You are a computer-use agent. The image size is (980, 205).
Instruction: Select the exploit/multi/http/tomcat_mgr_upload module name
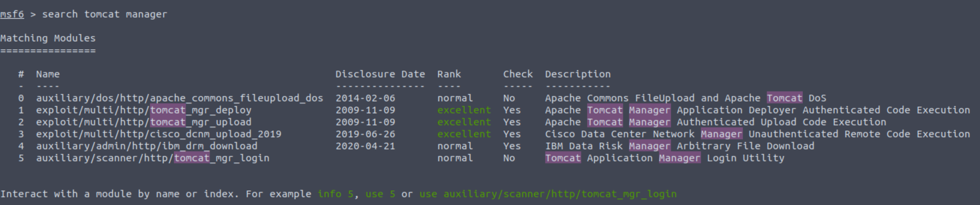(143, 122)
